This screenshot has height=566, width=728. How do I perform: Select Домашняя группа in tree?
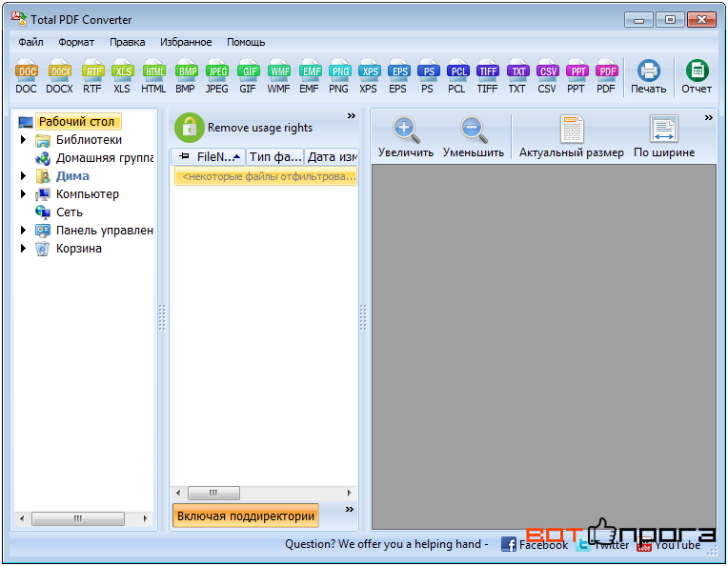point(105,158)
